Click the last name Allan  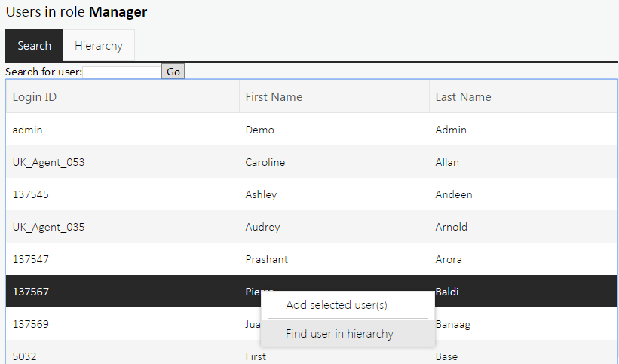447,162
